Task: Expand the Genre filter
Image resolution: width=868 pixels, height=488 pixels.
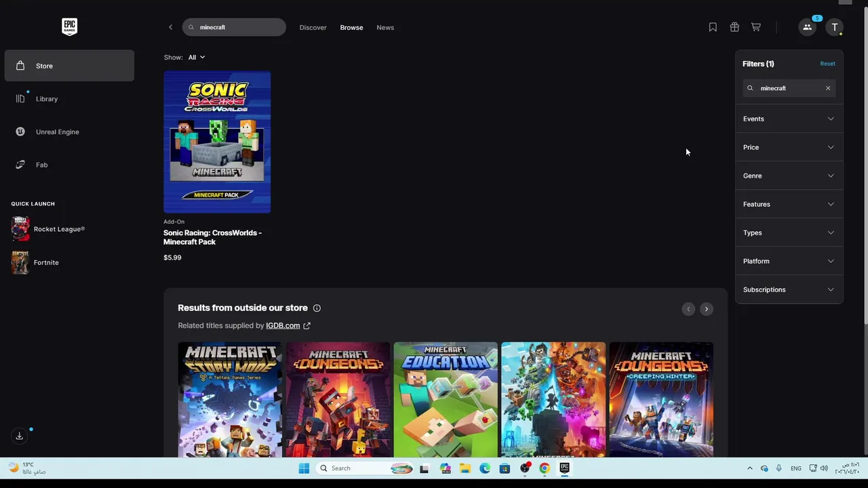Action: point(789,176)
